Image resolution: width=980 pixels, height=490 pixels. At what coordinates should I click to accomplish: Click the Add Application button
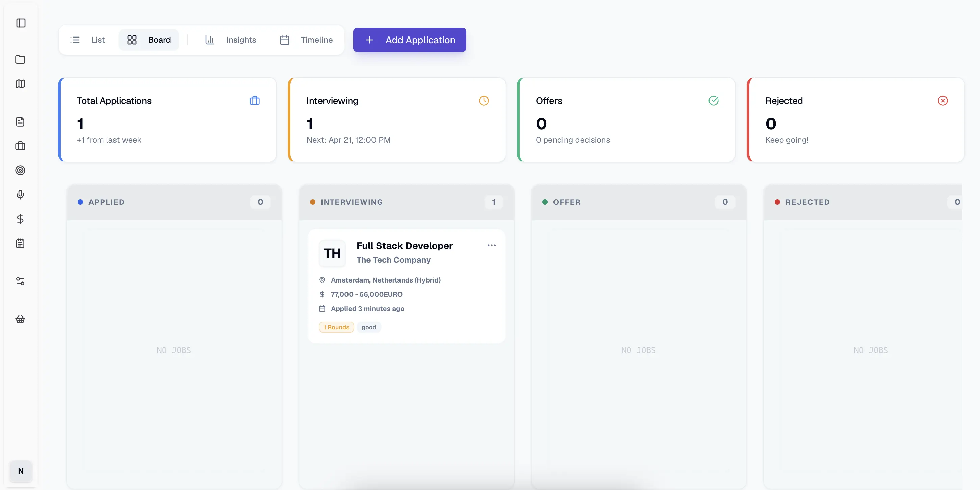(409, 40)
